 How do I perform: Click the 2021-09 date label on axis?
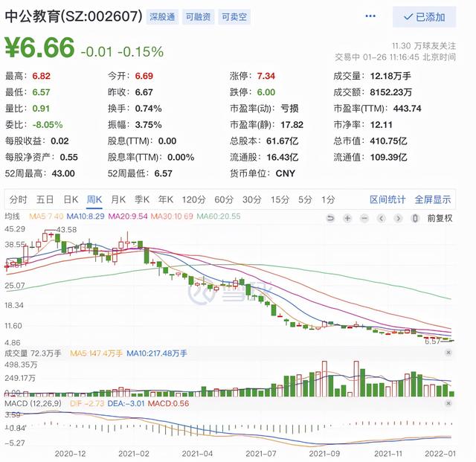click(324, 454)
